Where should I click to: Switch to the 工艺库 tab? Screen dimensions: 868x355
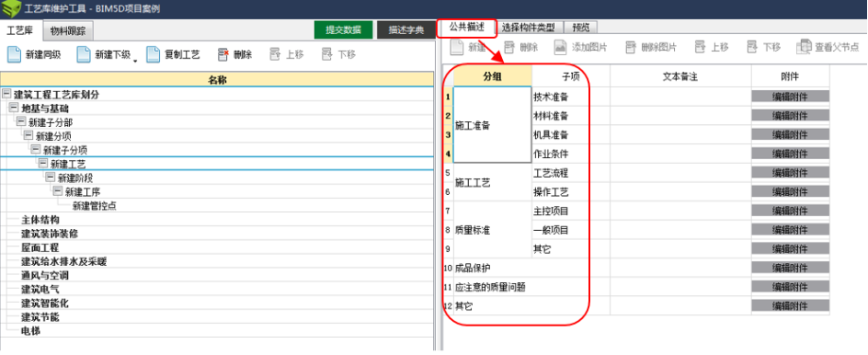(19, 30)
